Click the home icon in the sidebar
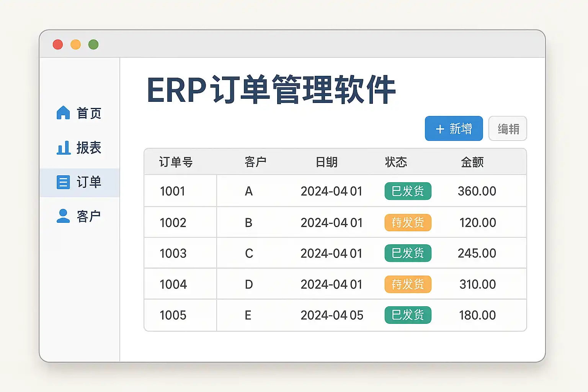The height and width of the screenshot is (392, 588). point(63,113)
